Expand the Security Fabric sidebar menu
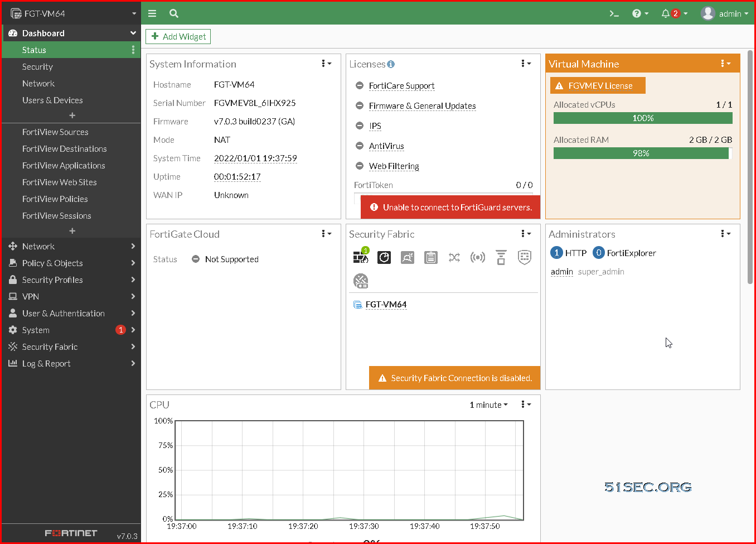 [71, 346]
